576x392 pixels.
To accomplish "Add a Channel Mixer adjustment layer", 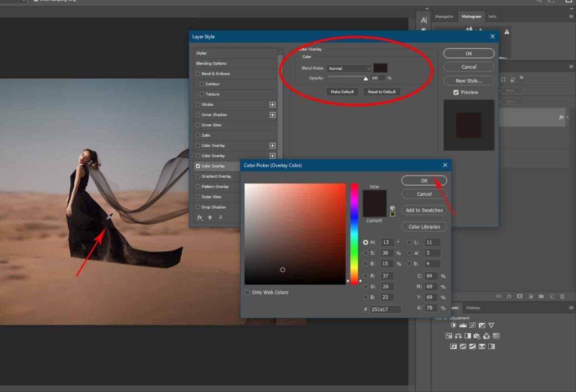I will 487,336.
